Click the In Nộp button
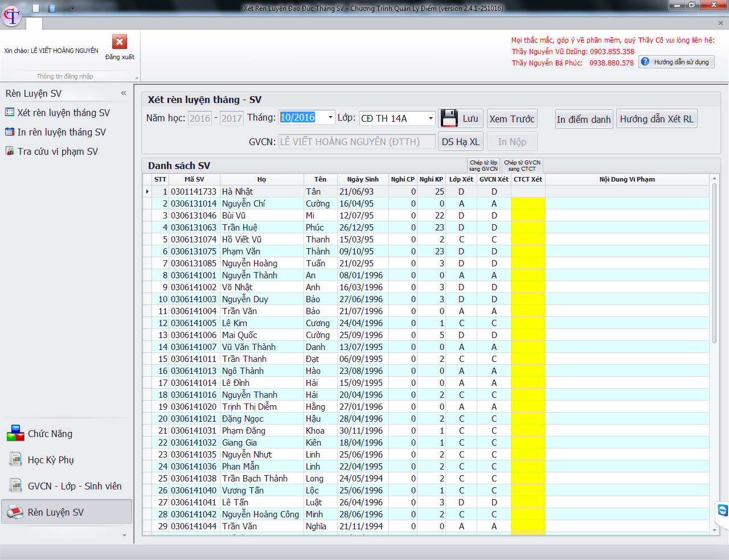 point(512,142)
